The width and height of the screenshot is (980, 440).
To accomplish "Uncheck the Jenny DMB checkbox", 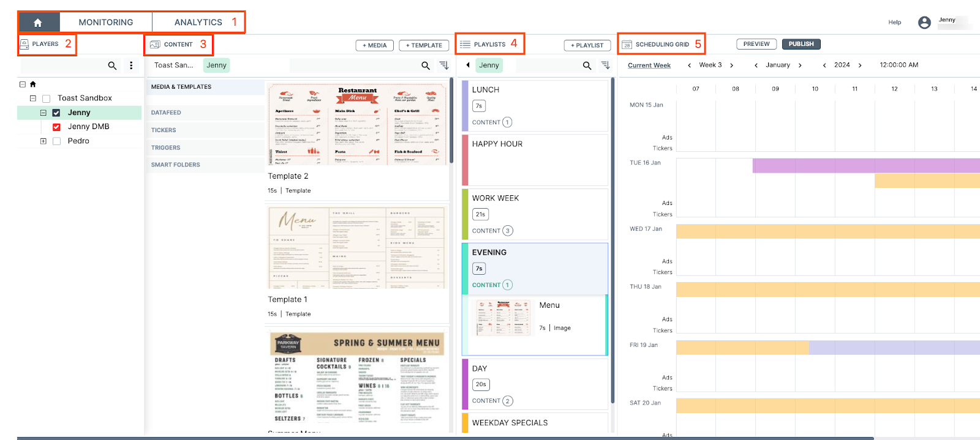I will (56, 127).
